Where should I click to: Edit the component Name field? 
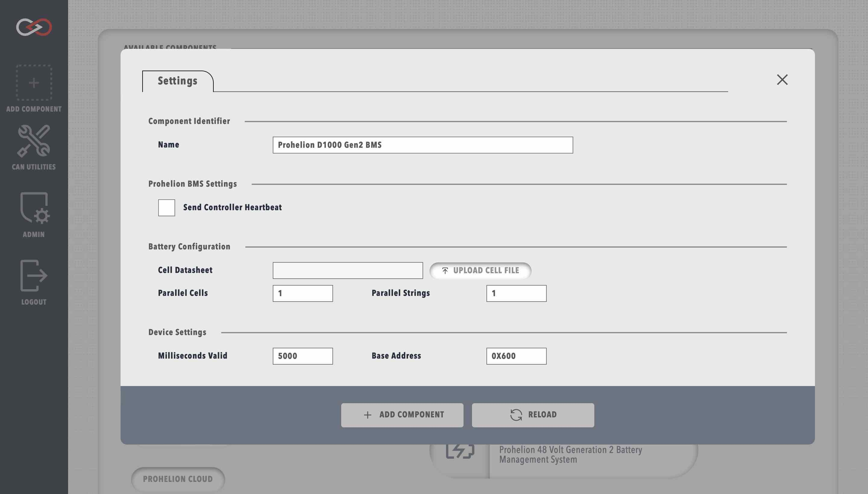[x=423, y=145]
